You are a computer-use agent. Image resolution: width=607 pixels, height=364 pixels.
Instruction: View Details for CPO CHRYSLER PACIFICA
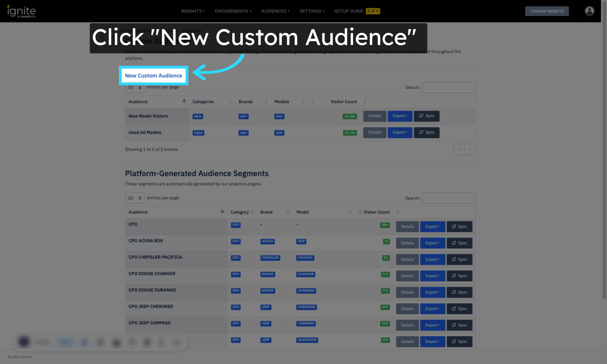[x=407, y=259]
